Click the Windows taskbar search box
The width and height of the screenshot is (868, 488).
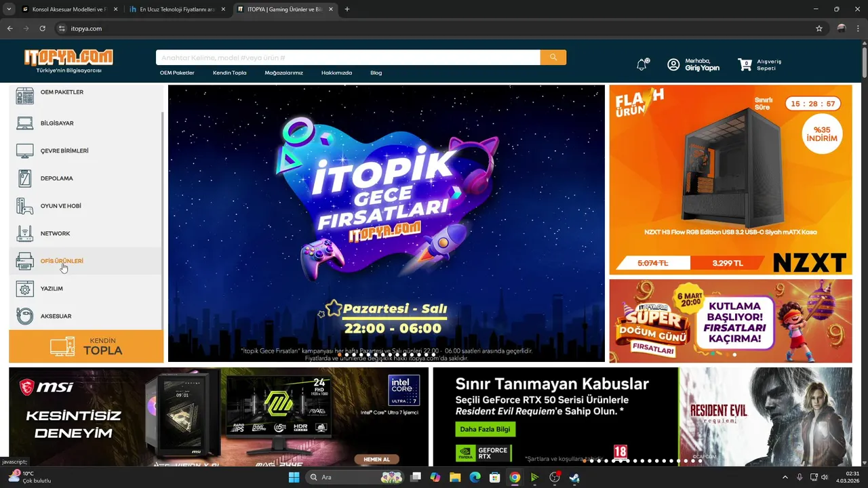click(x=355, y=477)
